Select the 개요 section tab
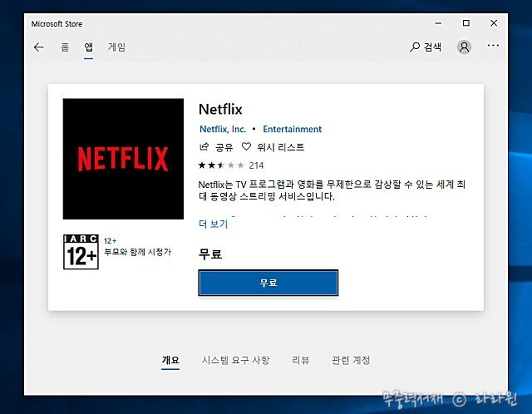 tap(170, 360)
